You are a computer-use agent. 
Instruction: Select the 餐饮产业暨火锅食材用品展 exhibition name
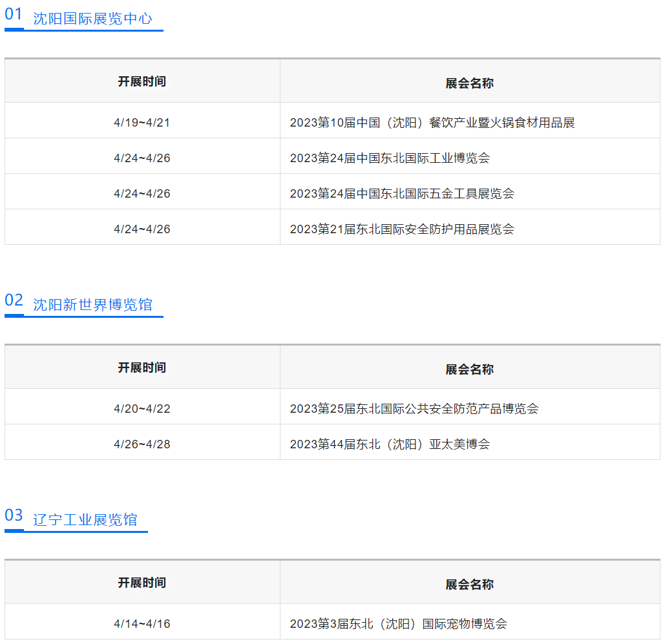(432, 123)
